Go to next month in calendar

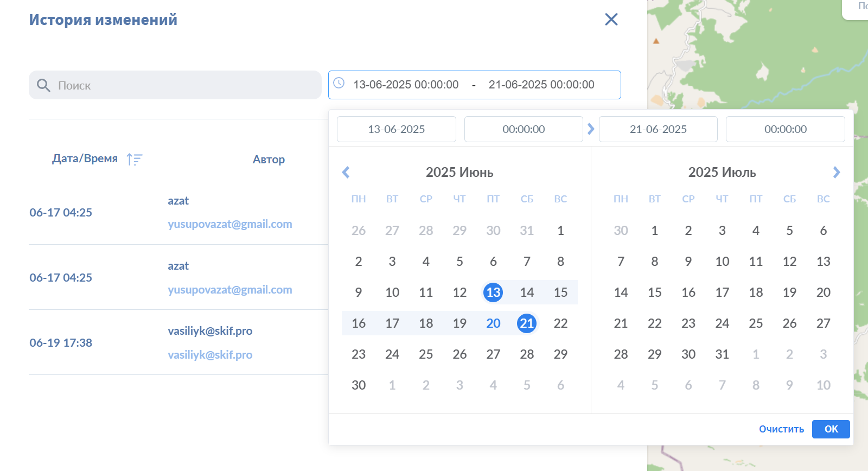[x=836, y=173]
